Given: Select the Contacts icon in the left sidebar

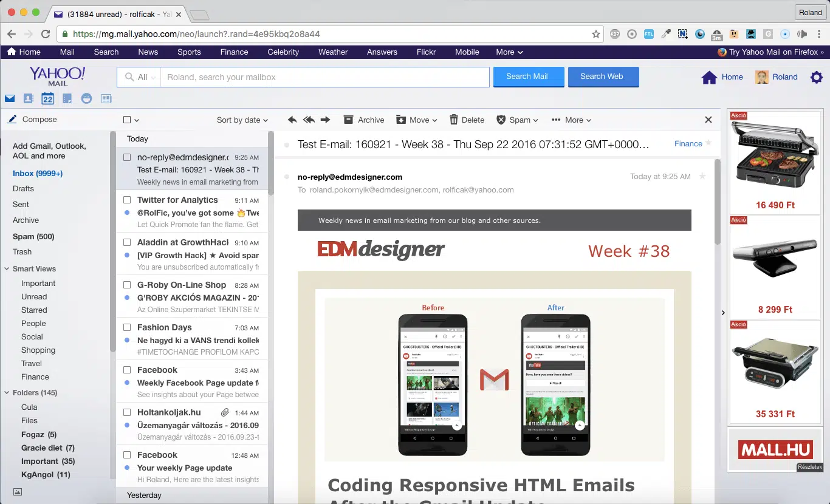Looking at the screenshot, I should [x=28, y=98].
